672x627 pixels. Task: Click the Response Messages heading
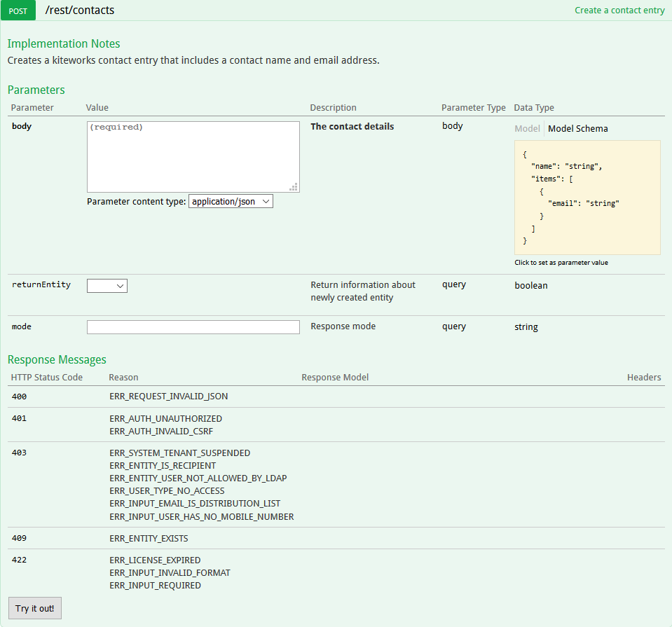coord(57,359)
